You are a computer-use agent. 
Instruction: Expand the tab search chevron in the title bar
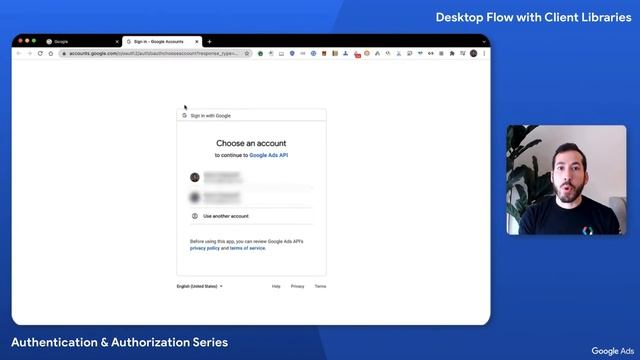(484, 42)
